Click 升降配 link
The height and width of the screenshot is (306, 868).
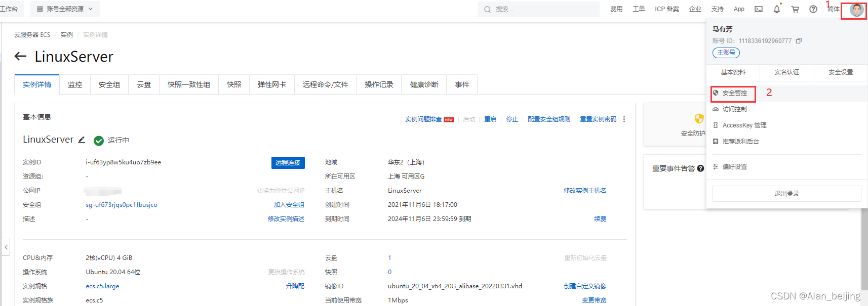pos(295,286)
